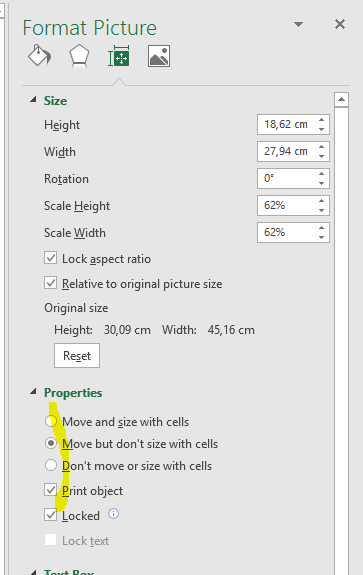The height and width of the screenshot is (575, 363).
Task: Open the Fill & Line tab
Action: tap(40, 56)
